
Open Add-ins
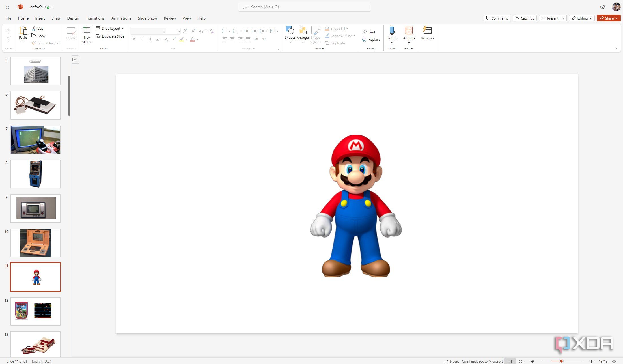coord(409,35)
